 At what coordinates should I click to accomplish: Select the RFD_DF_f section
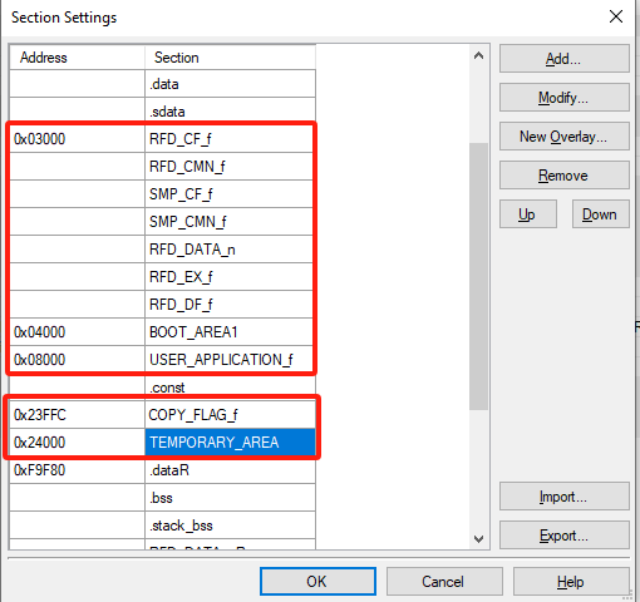tap(230, 304)
